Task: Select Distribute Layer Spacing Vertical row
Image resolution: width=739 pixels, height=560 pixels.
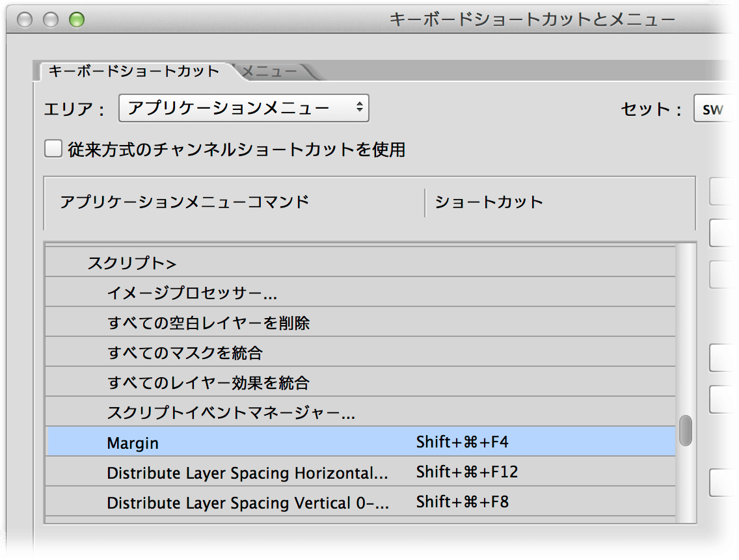Action: [x=360, y=501]
